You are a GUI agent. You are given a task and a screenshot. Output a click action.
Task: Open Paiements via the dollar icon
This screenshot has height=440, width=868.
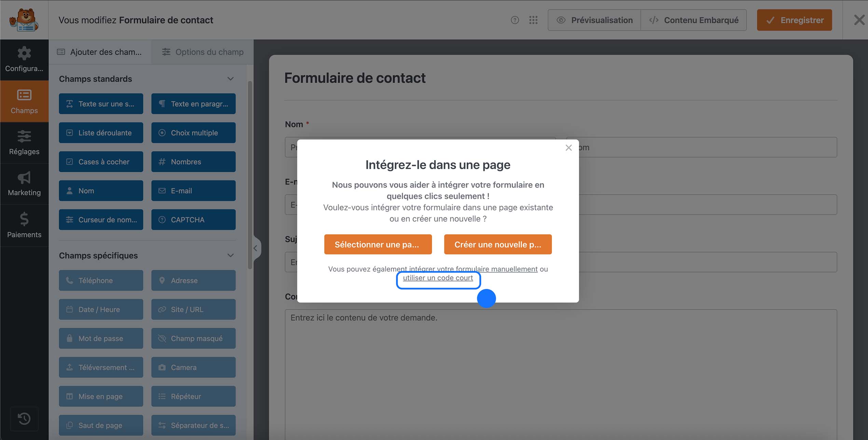[24, 226]
